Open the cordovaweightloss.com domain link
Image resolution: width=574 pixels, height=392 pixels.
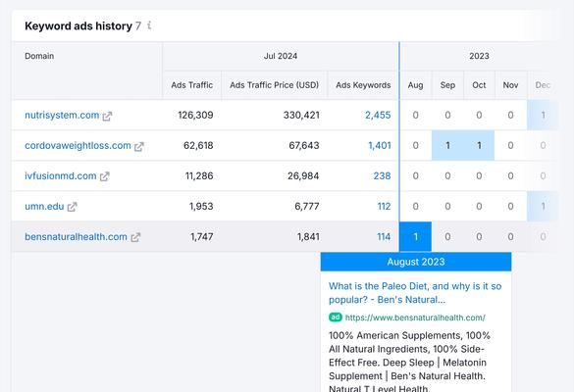coord(78,146)
